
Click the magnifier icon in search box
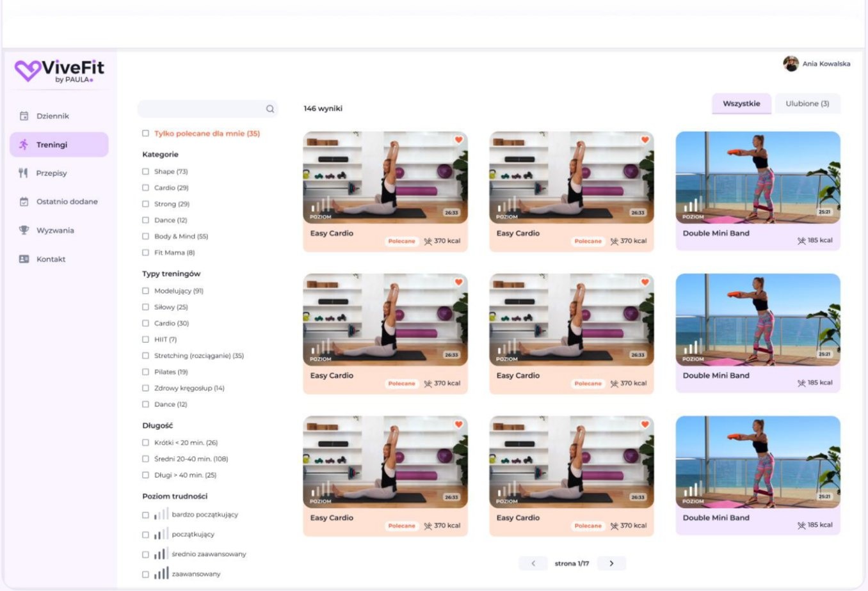[x=270, y=109]
